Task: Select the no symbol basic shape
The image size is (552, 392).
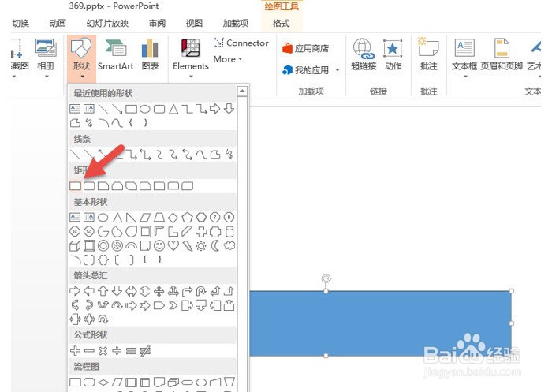Action: point(117,245)
